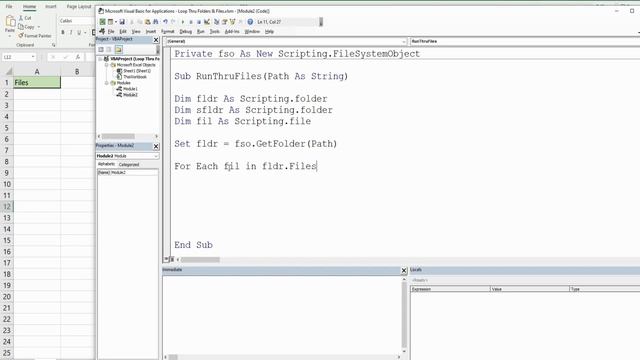Image resolution: width=640 pixels, height=360 pixels.
Task: Open the Add-Ins menu
Action: (x=232, y=31)
